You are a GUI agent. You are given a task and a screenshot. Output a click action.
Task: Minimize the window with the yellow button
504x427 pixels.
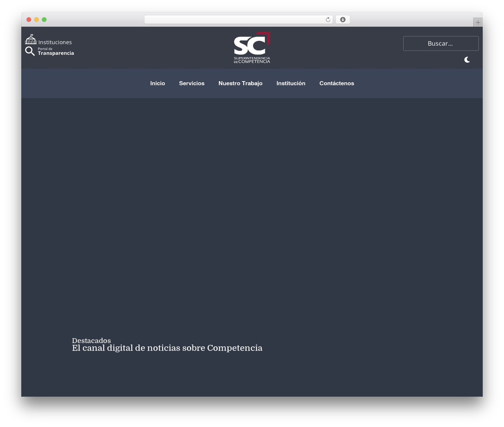pos(37,20)
